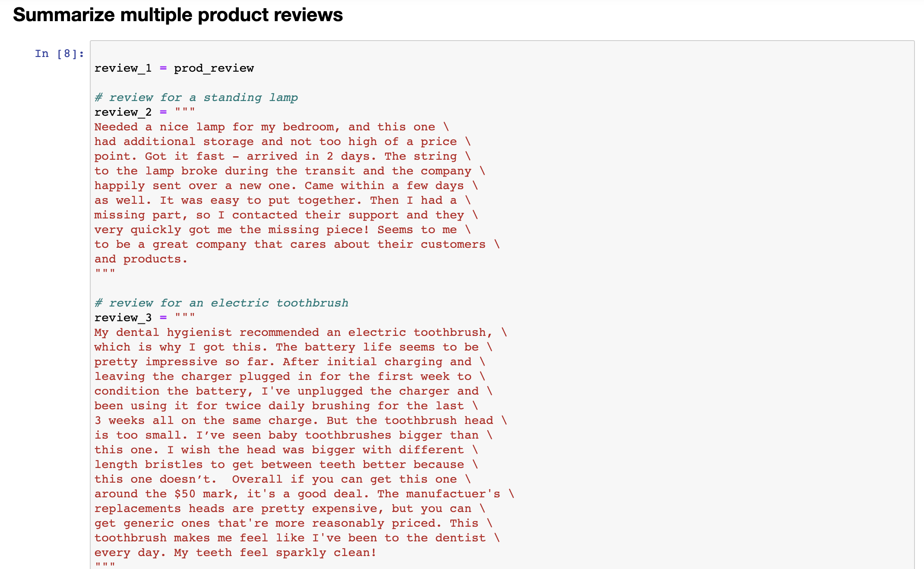
Task: Click the 'Summarize multiple product reviews' heading
Action: (178, 15)
